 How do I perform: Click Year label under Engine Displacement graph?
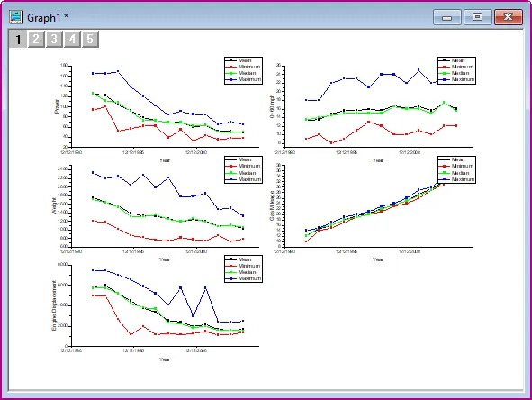pyautogui.click(x=165, y=359)
